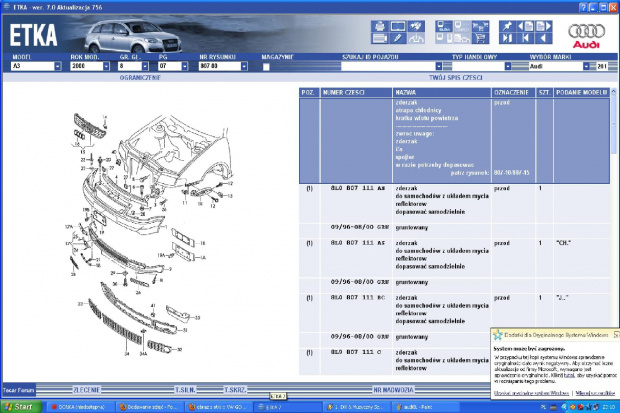Click the multiple shopping carts icon
This screenshot has height=413, width=620.
point(480,26)
